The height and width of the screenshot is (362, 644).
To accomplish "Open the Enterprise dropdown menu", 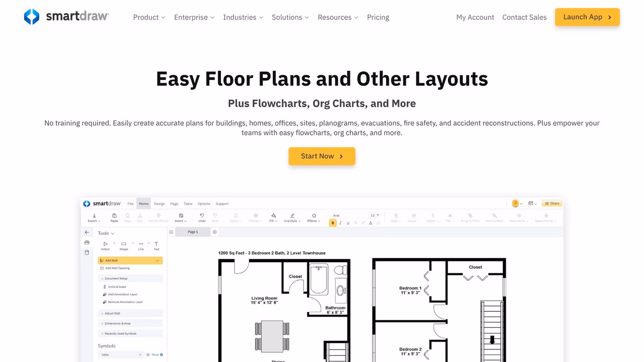I will [194, 17].
